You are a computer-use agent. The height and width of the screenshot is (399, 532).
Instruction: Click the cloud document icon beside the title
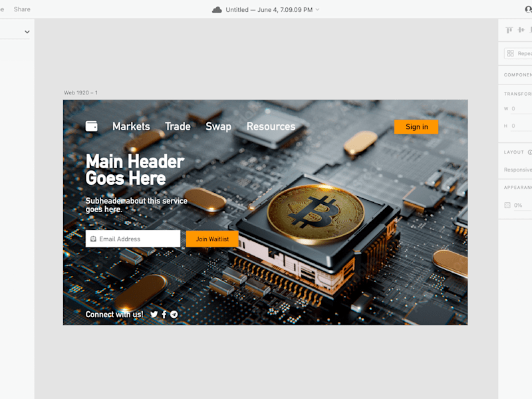217,10
